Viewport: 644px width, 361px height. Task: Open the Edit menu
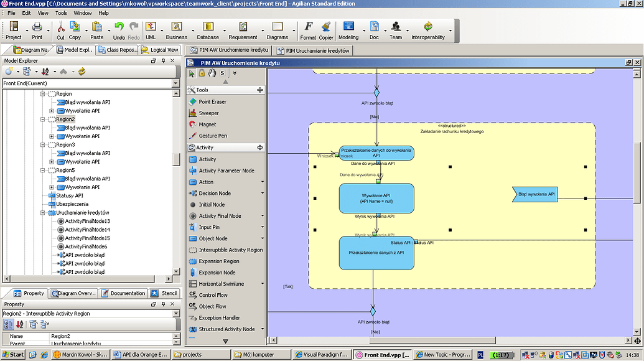(26, 13)
